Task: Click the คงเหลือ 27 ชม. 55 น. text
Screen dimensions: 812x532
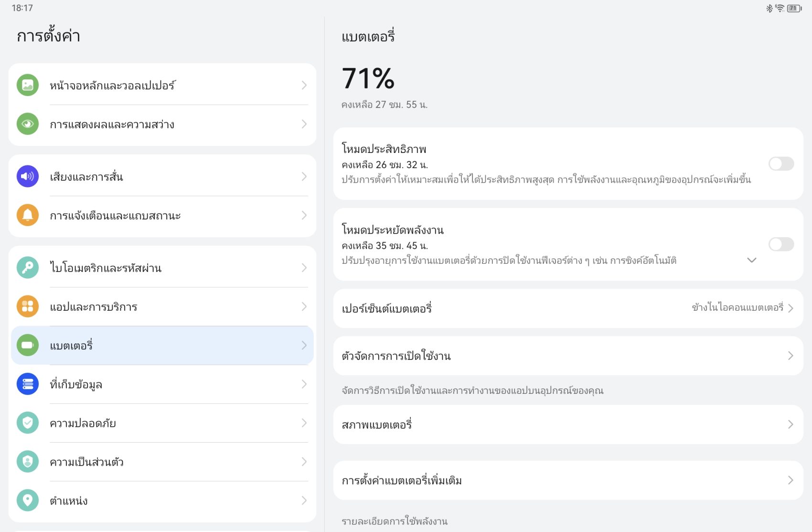Action: pyautogui.click(x=385, y=105)
